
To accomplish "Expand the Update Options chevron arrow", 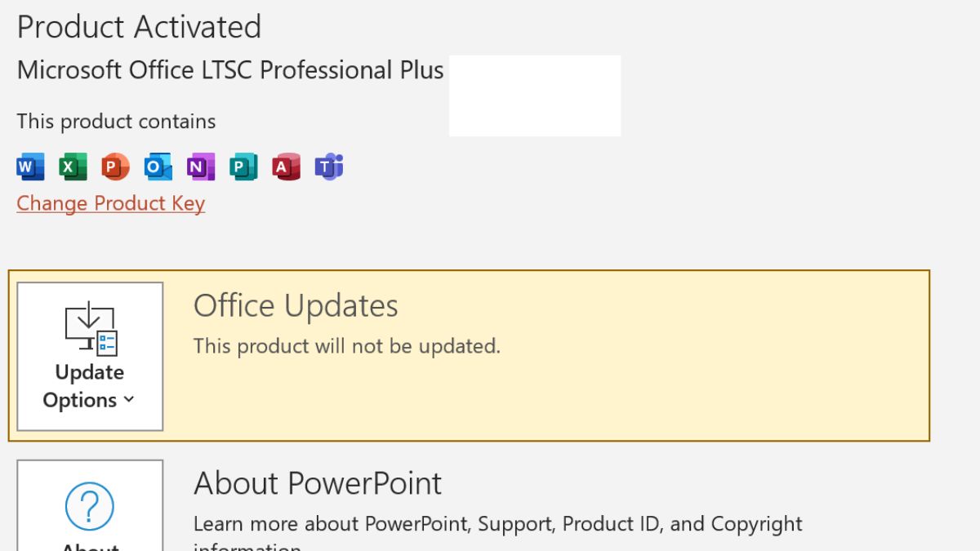I will click(x=128, y=400).
